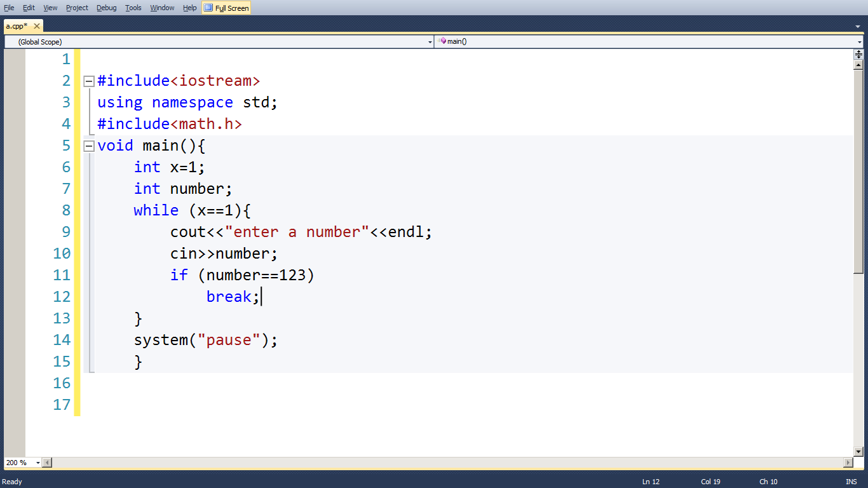Open the View menu
Viewport: 868px width, 488px height.
tap(50, 8)
